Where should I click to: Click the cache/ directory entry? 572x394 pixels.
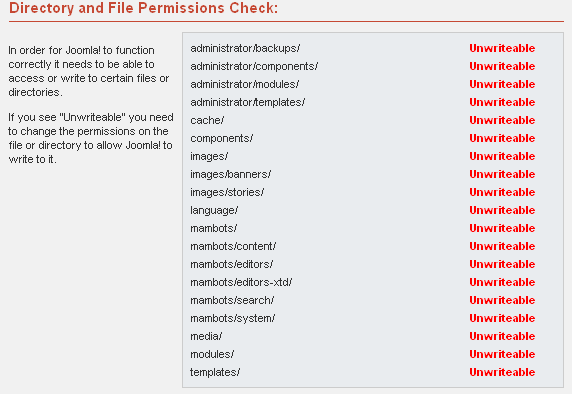click(207, 120)
